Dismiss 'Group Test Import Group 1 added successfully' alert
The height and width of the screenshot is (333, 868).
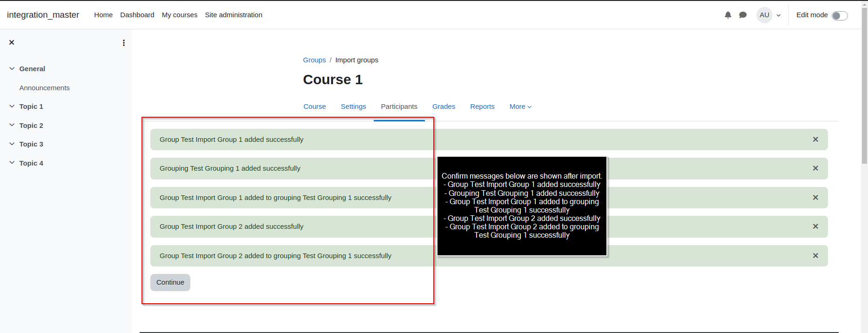point(815,140)
